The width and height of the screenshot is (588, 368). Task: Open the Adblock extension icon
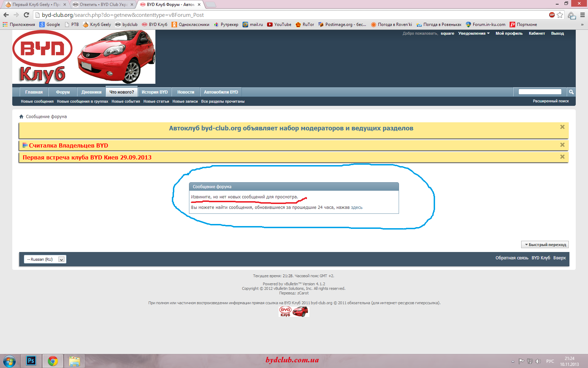pos(552,15)
